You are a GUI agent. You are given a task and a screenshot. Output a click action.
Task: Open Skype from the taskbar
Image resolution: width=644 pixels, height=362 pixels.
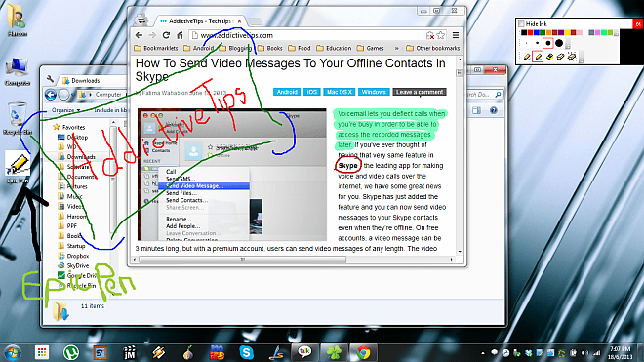(247, 352)
